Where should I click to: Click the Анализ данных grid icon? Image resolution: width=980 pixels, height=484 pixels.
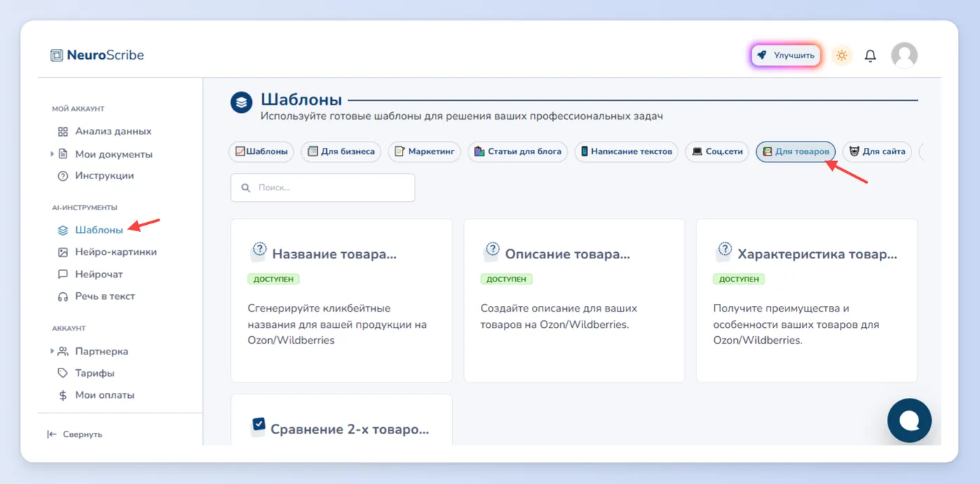coord(63,132)
